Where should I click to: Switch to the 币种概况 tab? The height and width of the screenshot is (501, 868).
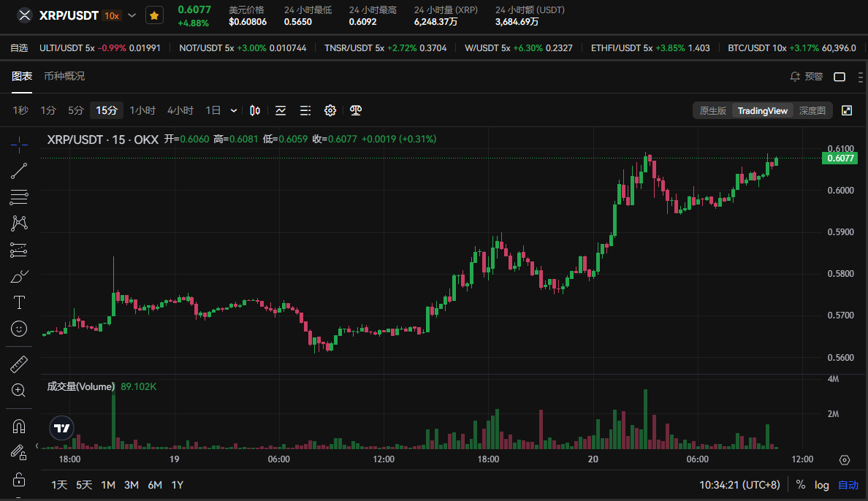point(64,76)
